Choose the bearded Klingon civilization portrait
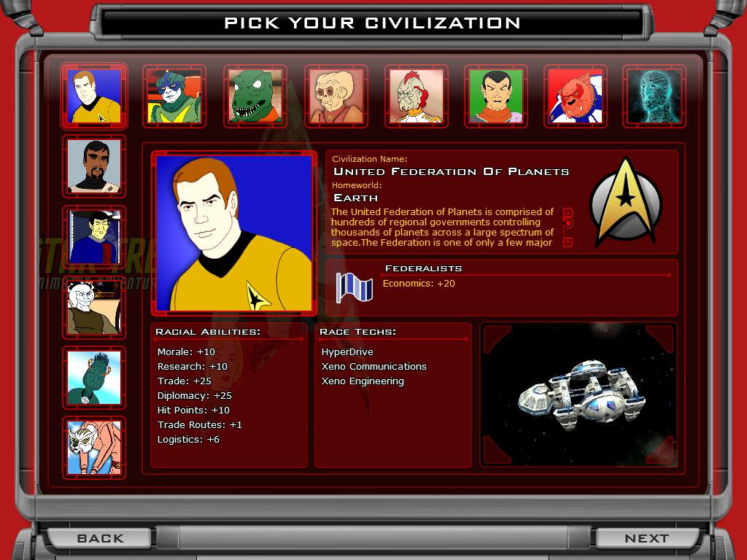 coord(94,166)
